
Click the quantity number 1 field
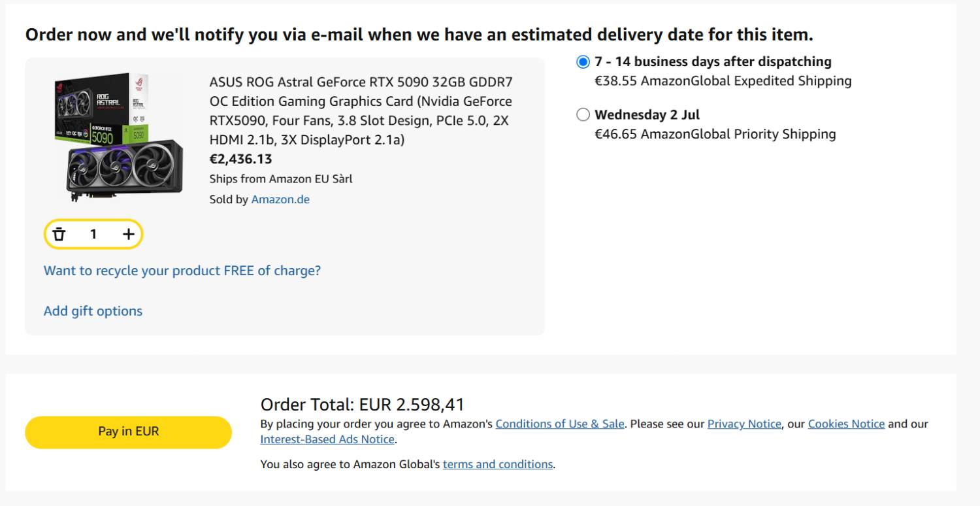pos(93,234)
